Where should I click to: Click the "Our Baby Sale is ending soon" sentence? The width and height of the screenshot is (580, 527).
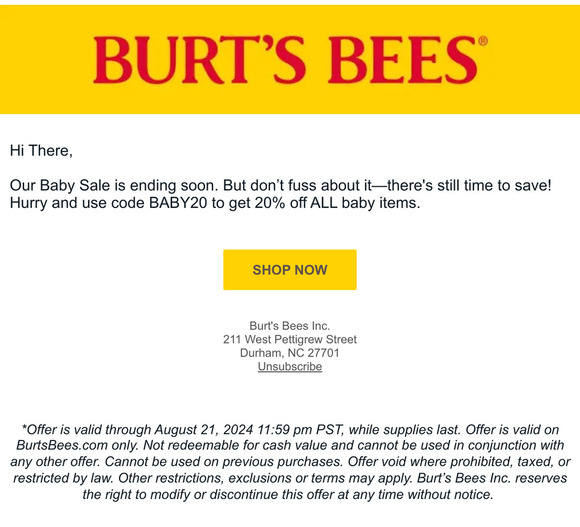point(114,185)
